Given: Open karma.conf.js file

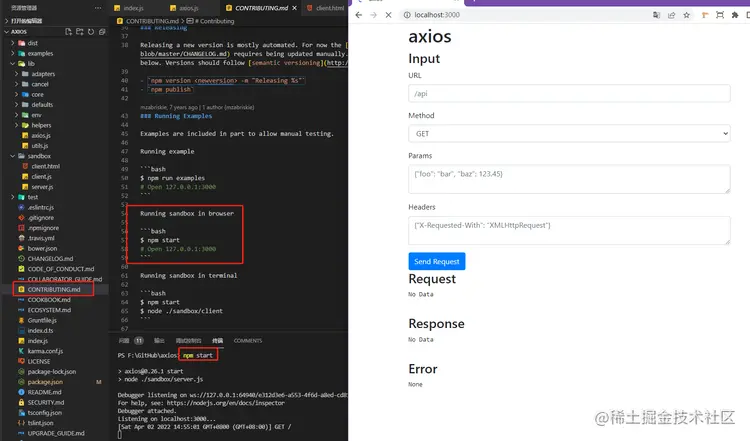Looking at the screenshot, I should (x=45, y=351).
